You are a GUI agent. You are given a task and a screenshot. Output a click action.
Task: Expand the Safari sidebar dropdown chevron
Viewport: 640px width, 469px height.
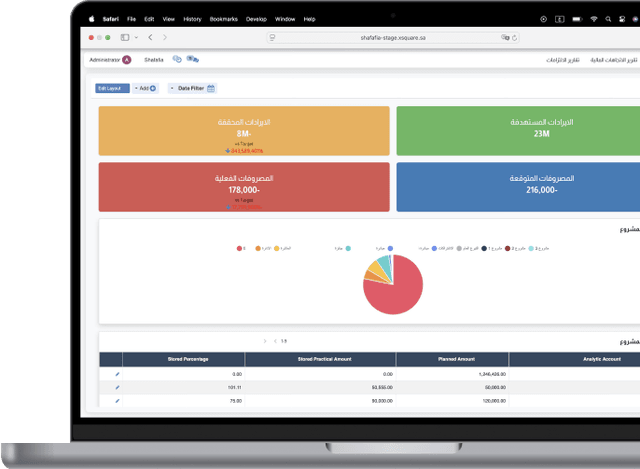click(136, 37)
